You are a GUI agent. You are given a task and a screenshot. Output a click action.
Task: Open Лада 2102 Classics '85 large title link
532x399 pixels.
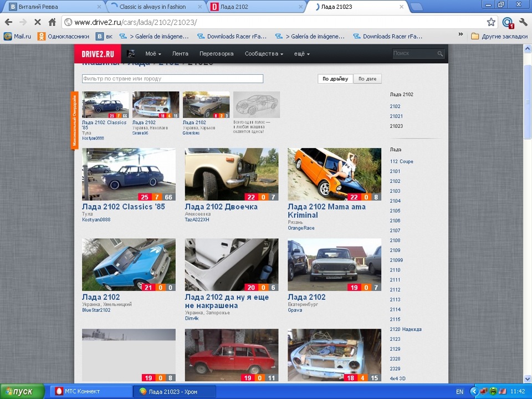coord(123,207)
